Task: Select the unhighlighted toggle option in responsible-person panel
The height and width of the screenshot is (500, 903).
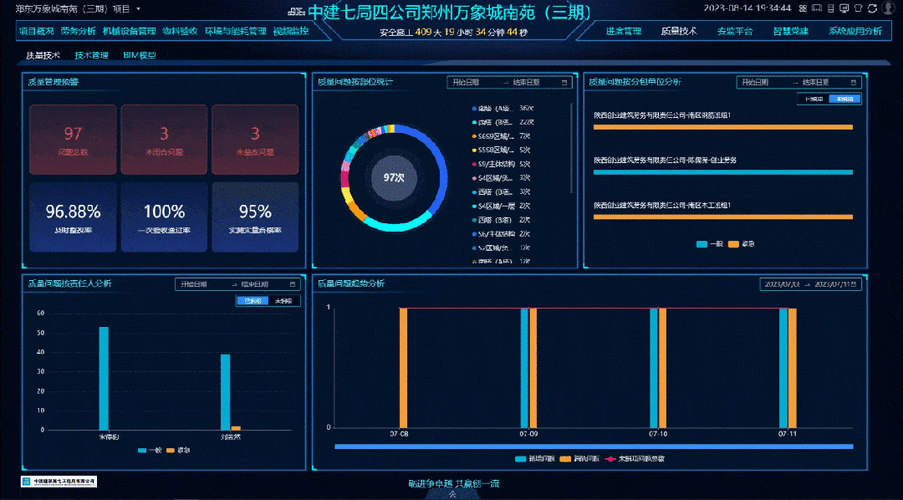Action: pyautogui.click(x=283, y=301)
